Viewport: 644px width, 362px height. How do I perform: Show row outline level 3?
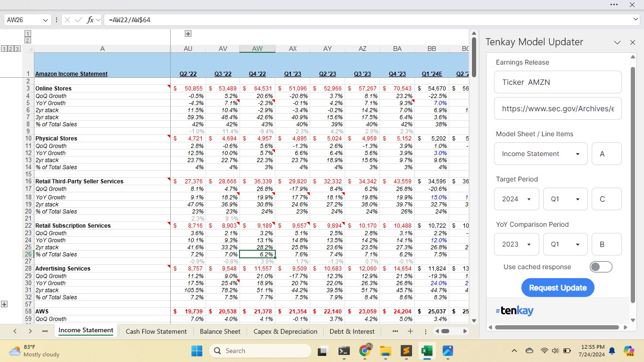tap(17, 49)
